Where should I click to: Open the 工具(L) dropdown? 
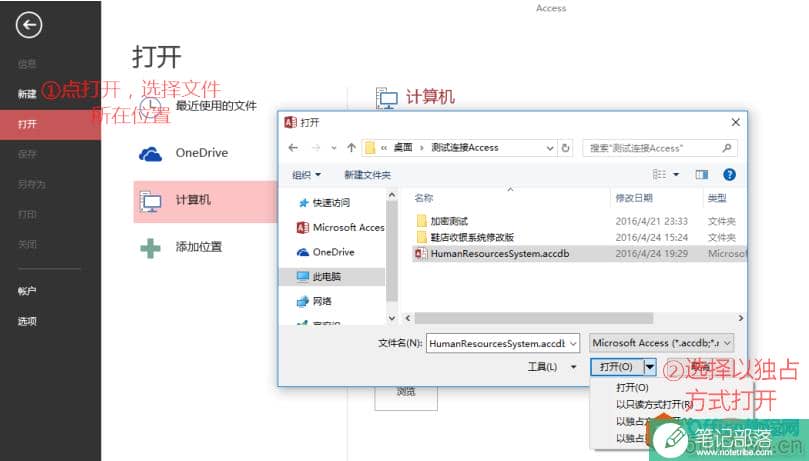point(552,367)
